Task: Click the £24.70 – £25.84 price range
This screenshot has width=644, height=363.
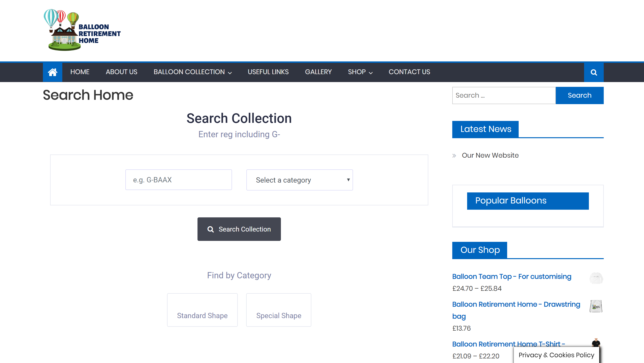Action: coord(477,288)
